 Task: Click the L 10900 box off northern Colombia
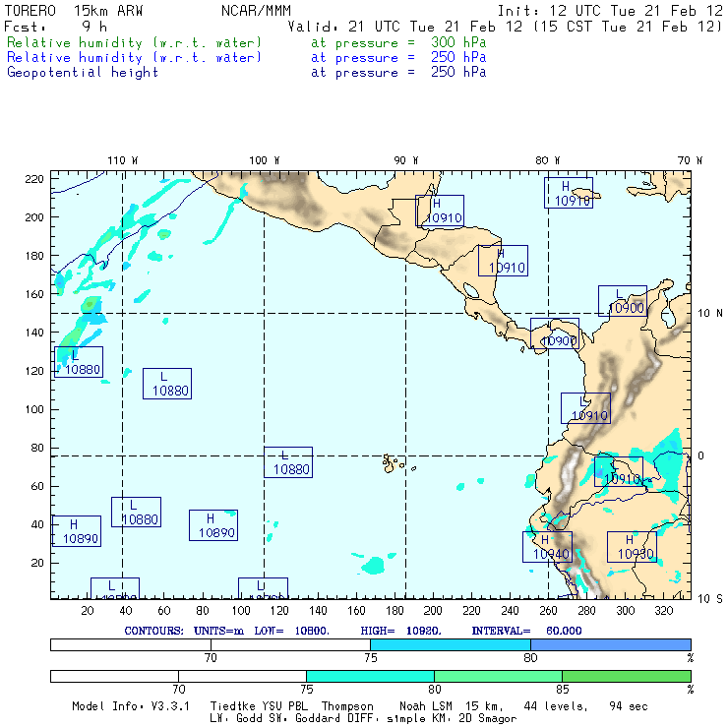(622, 301)
